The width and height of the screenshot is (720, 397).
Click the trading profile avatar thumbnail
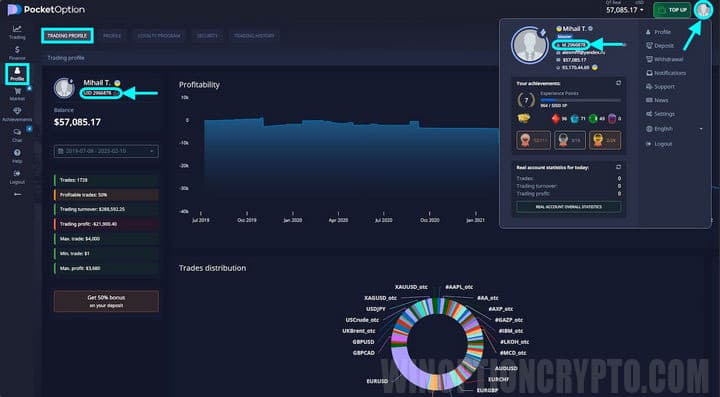pyautogui.click(x=64, y=88)
